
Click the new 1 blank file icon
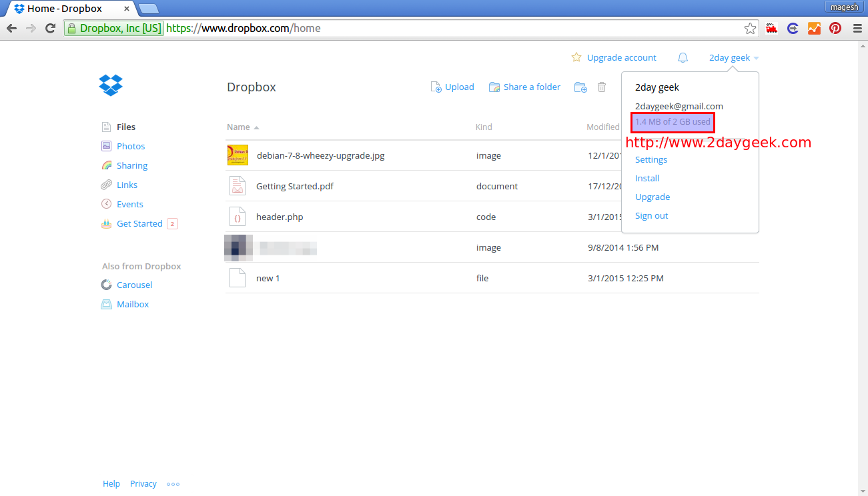pos(238,278)
